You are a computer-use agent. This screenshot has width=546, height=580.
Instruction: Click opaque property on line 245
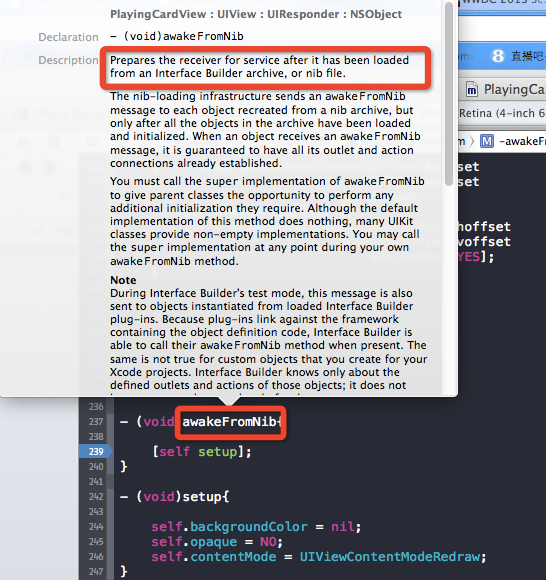[x=213, y=542]
